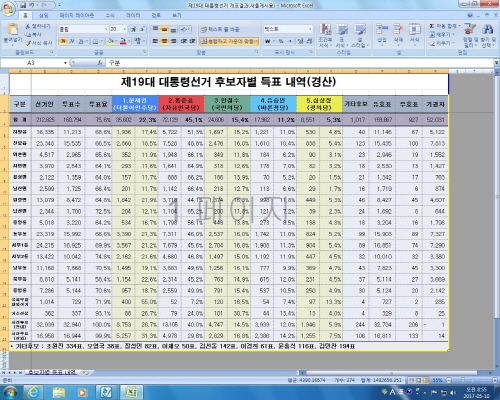Screen dimensions: 500x400
Task: Decrease decimal places
Action: (x=309, y=41)
